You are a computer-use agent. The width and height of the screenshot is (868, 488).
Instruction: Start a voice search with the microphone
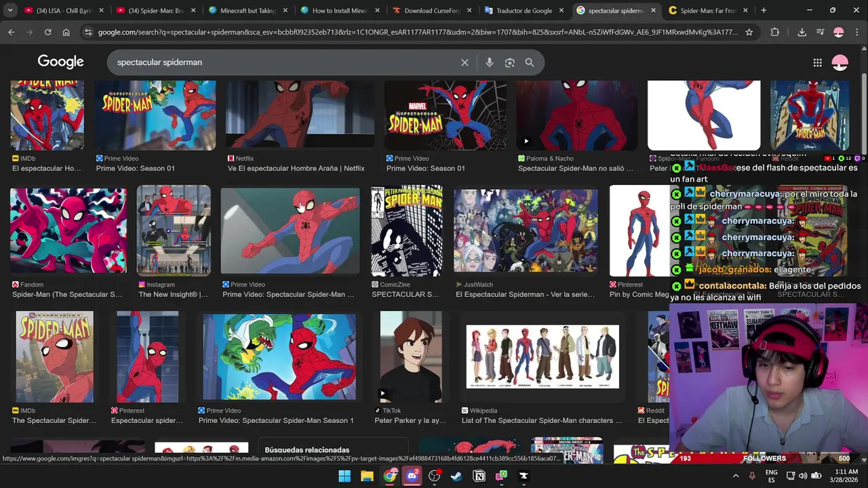[490, 62]
